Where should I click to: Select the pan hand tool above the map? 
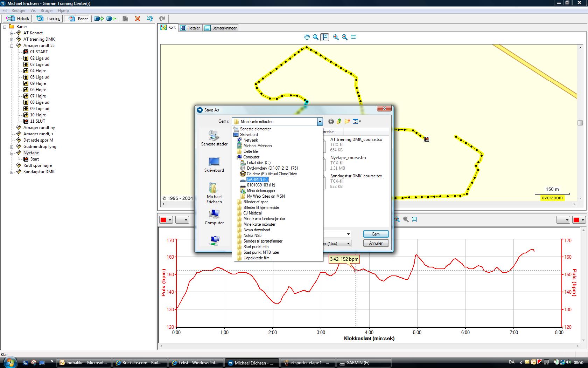(x=307, y=37)
